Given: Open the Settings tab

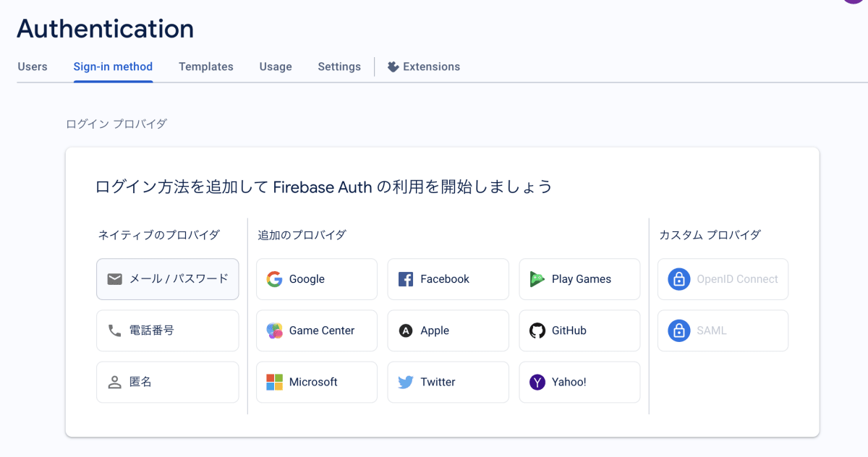Looking at the screenshot, I should point(339,67).
